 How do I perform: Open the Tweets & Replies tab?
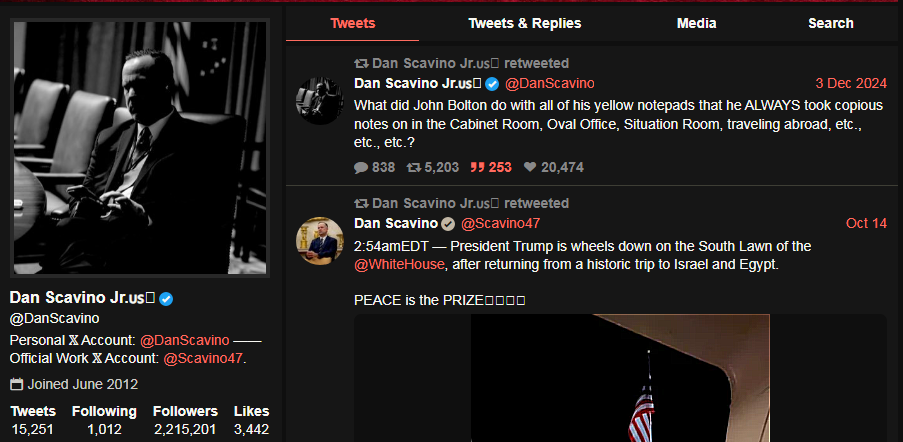point(524,23)
